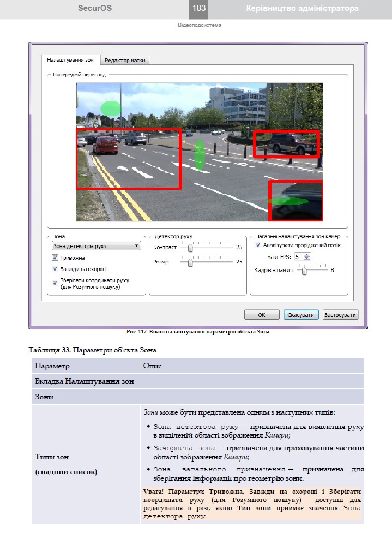Click the Детектор руху group label

173,236
